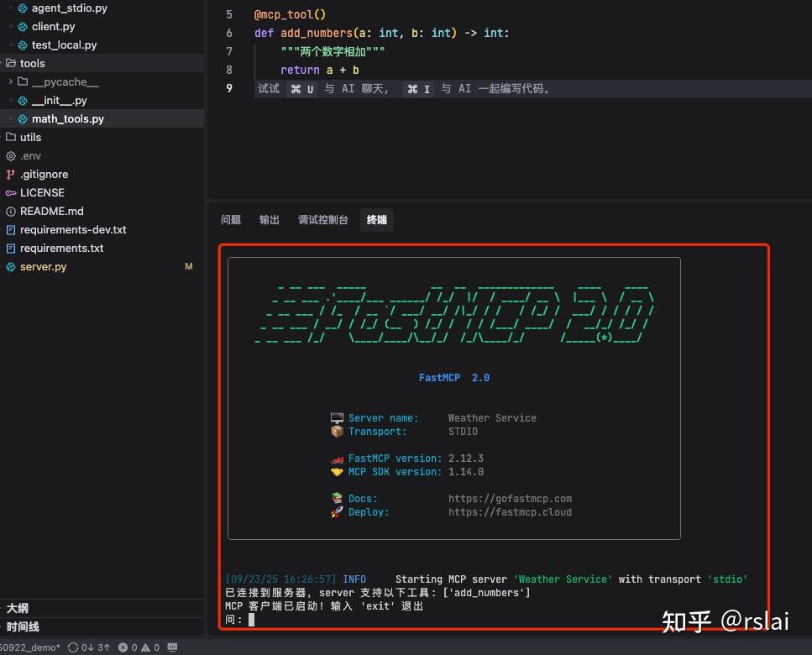Viewport: 812px width, 655px height.
Task: Open test_local.py file
Action: point(64,45)
